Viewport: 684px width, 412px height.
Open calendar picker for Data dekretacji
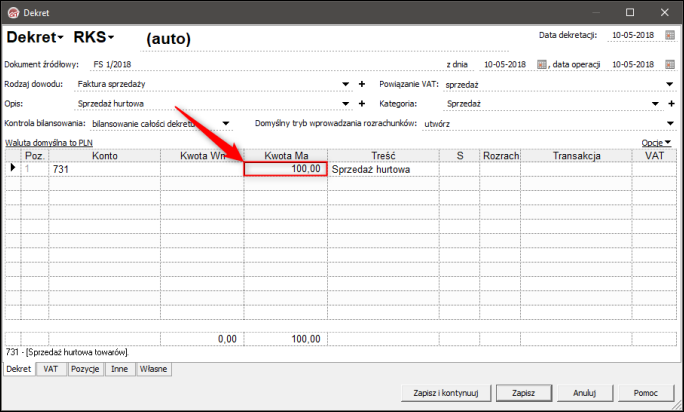point(670,35)
